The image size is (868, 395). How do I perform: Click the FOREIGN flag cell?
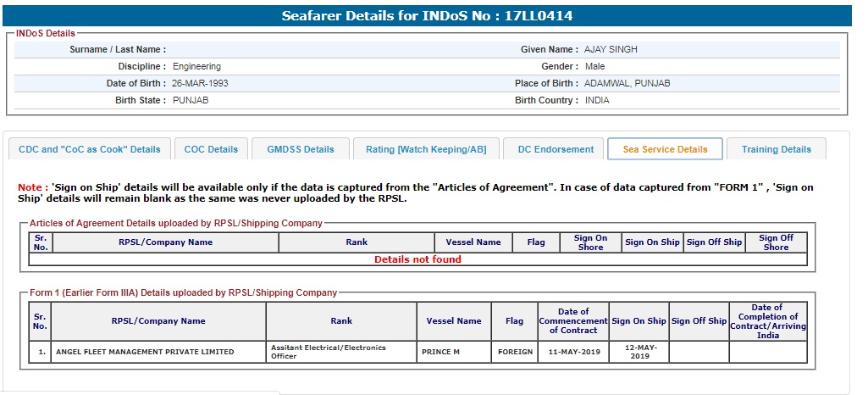(x=514, y=352)
